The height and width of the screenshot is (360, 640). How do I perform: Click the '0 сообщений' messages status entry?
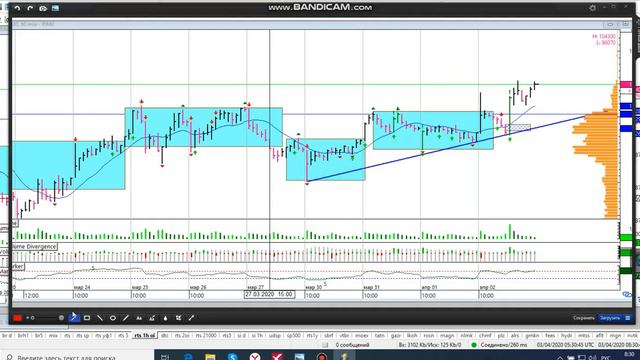[352, 345]
